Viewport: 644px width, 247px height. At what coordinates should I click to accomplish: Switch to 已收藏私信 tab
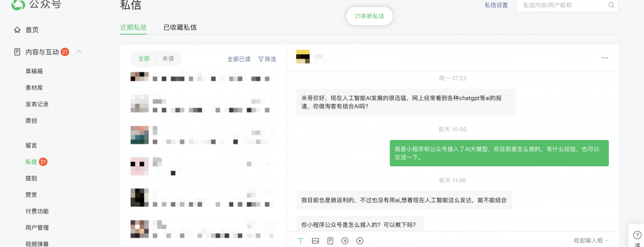180,28
